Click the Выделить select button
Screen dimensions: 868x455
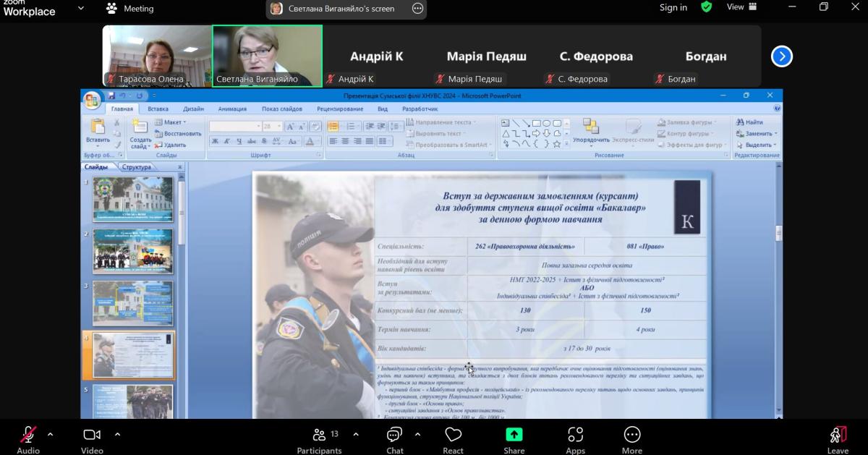click(757, 145)
